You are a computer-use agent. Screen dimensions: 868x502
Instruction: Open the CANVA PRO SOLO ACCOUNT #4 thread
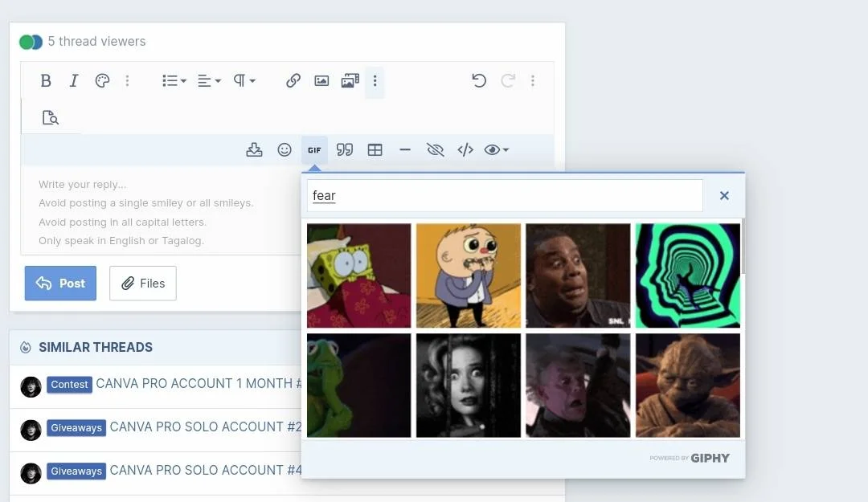206,470
